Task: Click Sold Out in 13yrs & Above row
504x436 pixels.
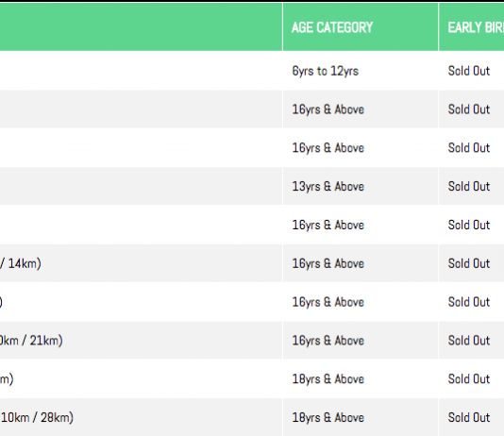Action: coord(469,186)
